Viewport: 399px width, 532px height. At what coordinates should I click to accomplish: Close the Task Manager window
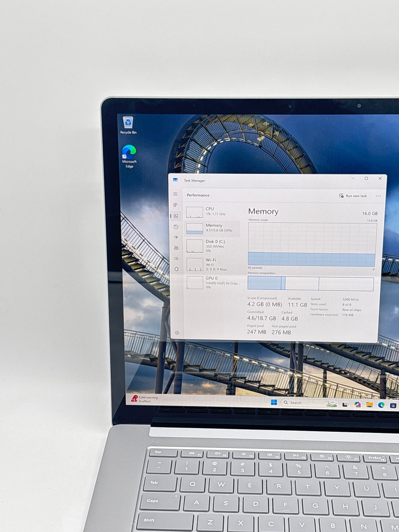(x=380, y=179)
